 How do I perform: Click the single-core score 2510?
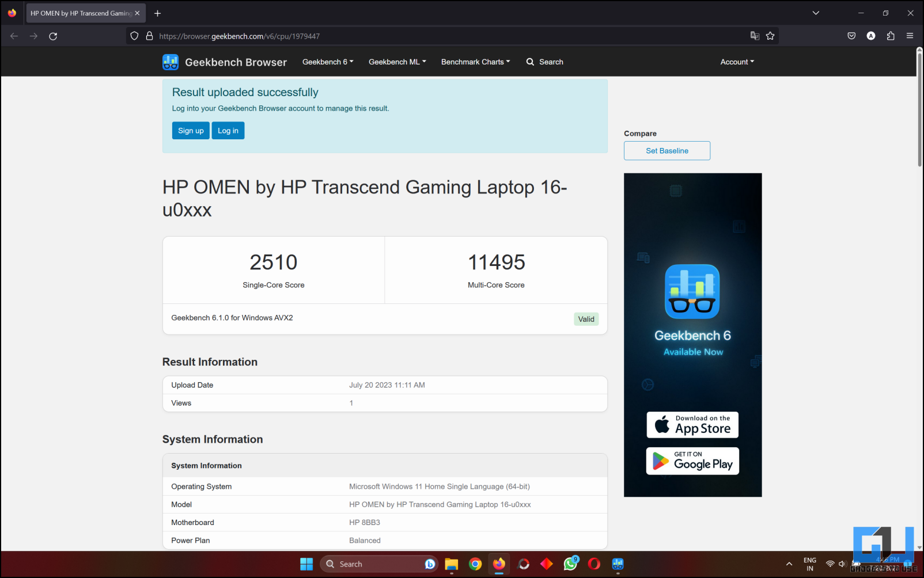[274, 263]
